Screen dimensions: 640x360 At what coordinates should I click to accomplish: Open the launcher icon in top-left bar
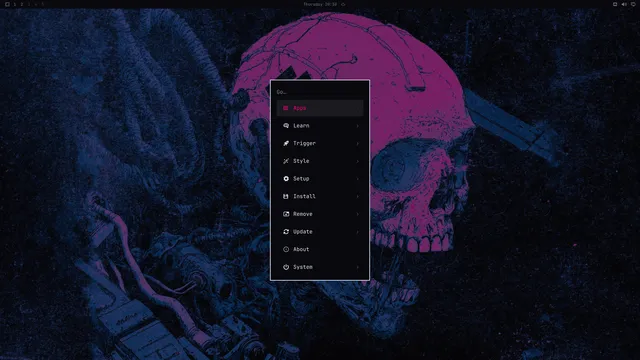(7, 4)
